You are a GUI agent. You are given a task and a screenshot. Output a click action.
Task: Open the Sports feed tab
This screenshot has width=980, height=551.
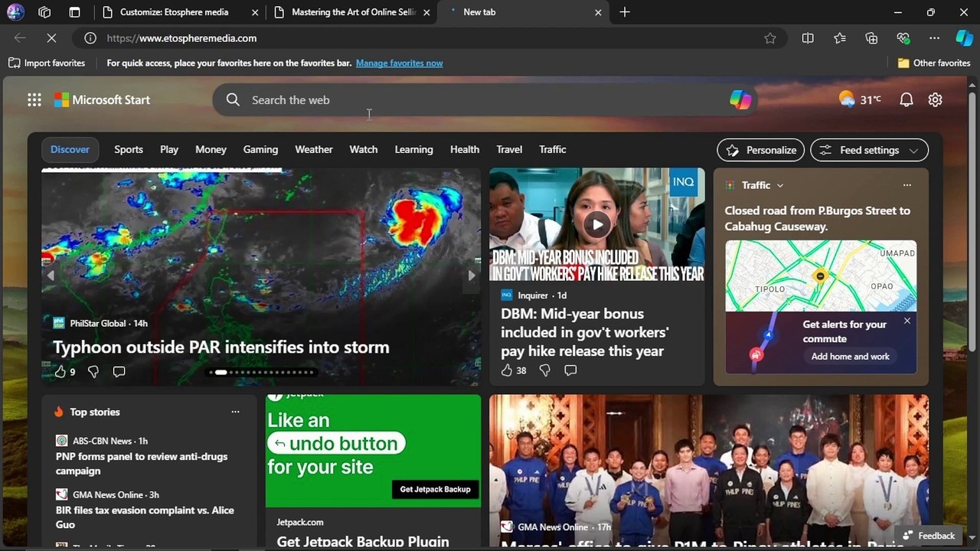(x=129, y=149)
